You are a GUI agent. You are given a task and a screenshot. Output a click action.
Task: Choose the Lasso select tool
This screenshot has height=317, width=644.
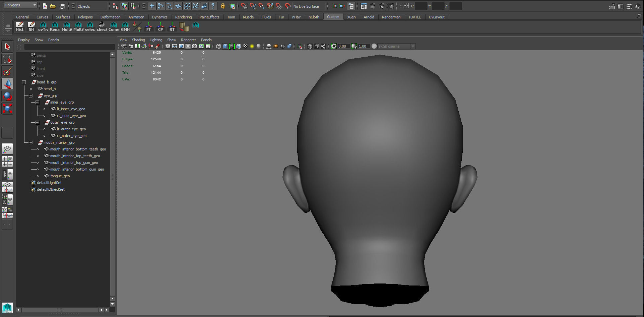(x=7, y=59)
